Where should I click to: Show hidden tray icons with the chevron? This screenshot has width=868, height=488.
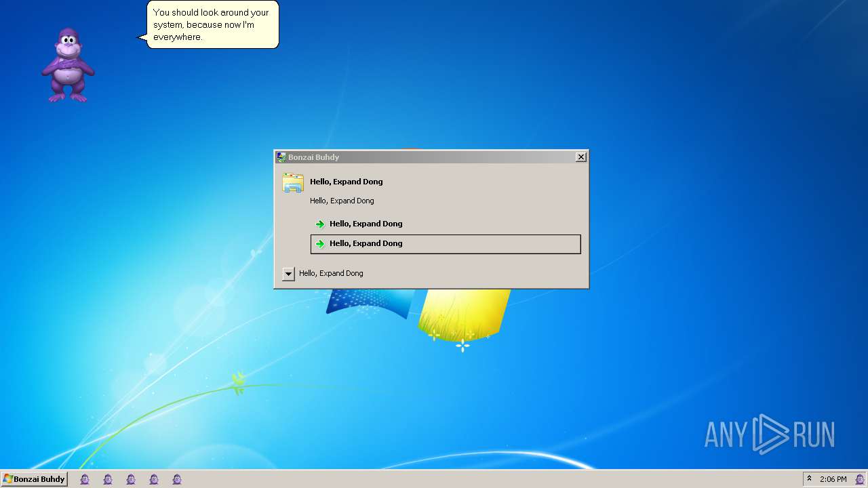(x=809, y=479)
